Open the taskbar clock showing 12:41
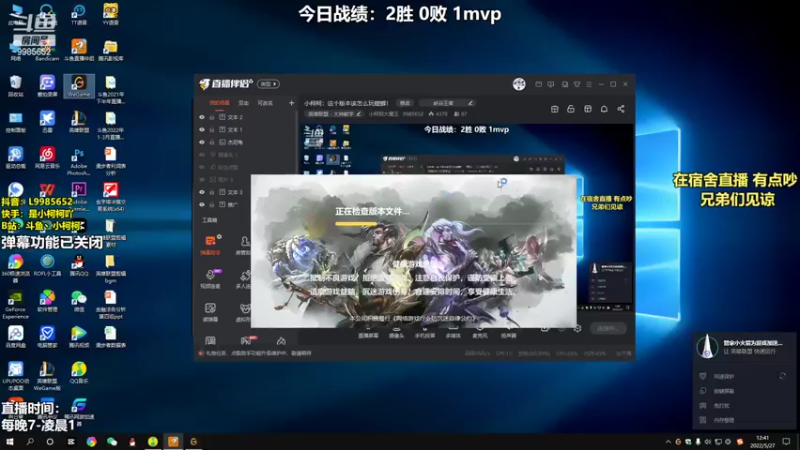The image size is (800, 450). point(762,442)
